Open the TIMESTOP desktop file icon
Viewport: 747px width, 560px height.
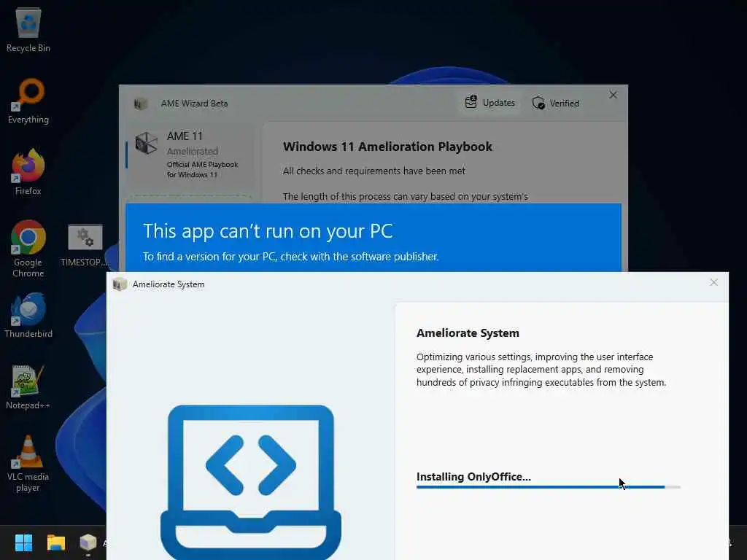(85, 245)
